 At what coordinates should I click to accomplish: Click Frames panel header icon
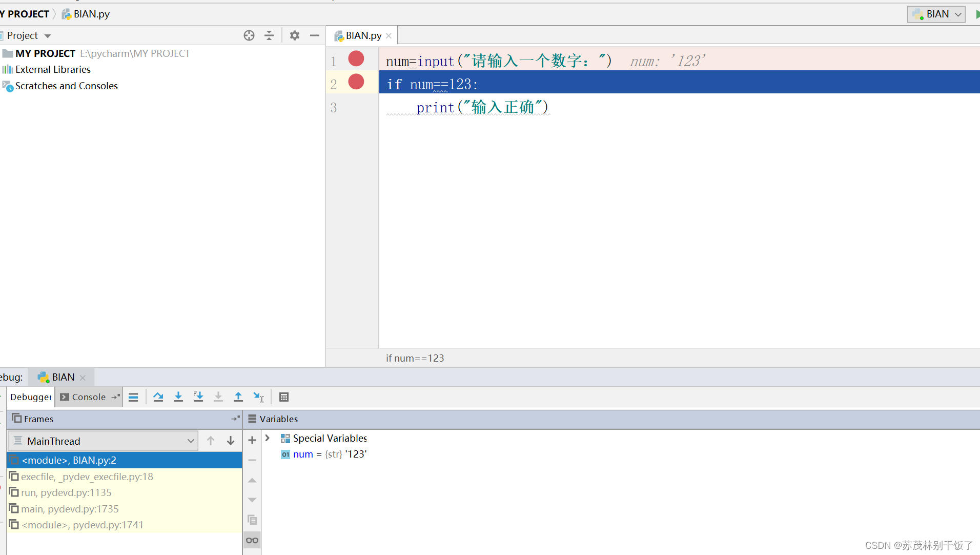coord(17,418)
